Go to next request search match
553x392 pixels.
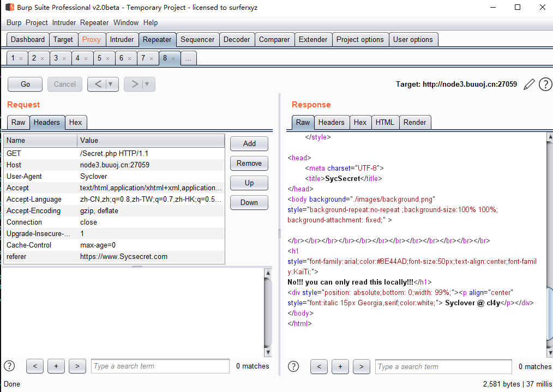click(x=77, y=366)
